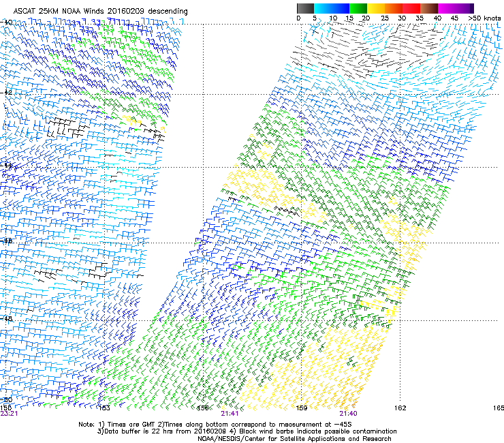
Task: Click the green 15-20 knots legend swatch
Action: [x=358, y=8]
